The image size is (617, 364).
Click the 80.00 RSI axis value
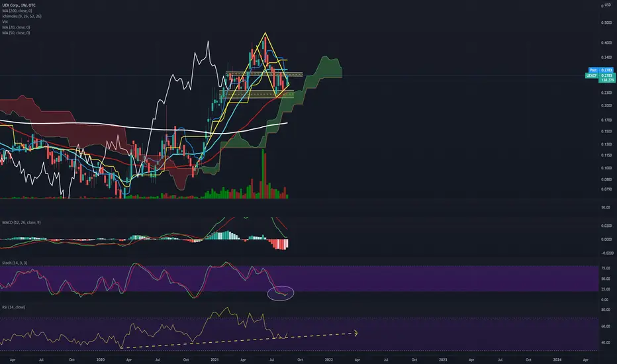[x=606, y=310]
